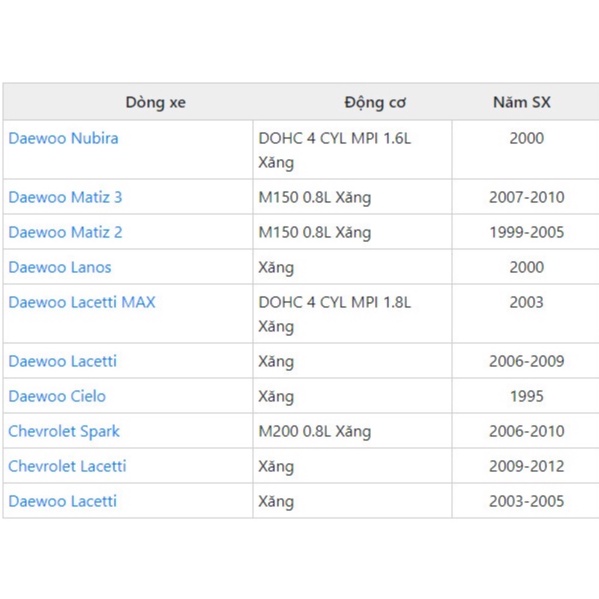Click 'Xăng' engine cell for Daewoo Lanos
Viewport: 599px width, 599px height.
[352, 267]
